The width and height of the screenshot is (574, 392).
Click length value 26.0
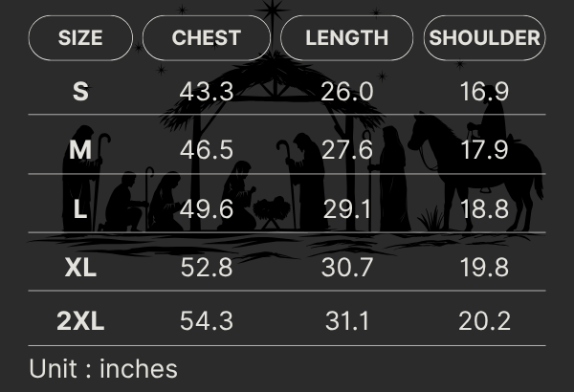pos(346,92)
